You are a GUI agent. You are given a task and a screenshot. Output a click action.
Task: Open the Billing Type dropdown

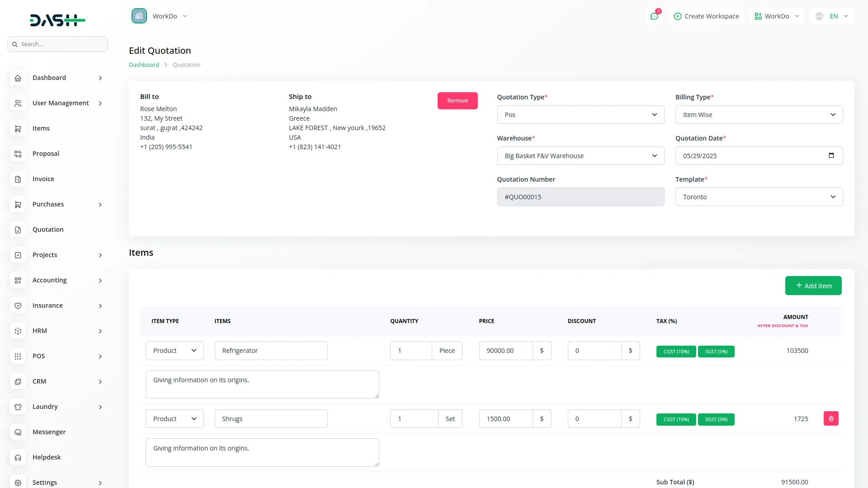tap(759, 115)
